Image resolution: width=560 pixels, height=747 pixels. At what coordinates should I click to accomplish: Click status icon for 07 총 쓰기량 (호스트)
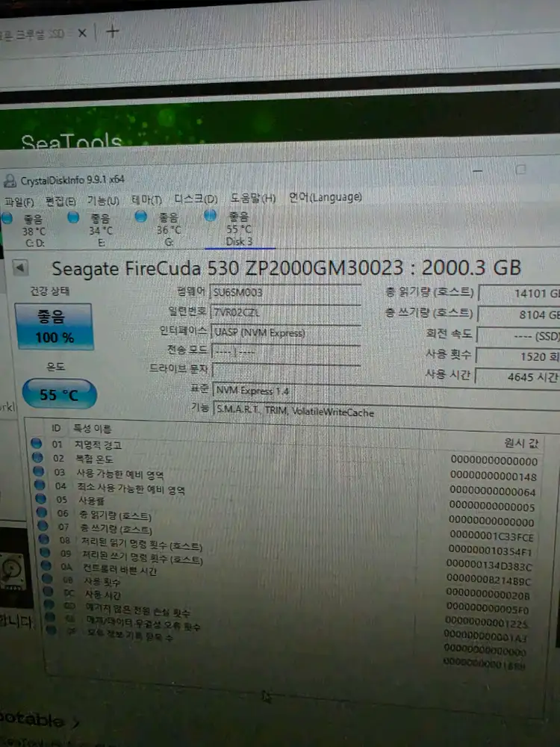(43, 525)
